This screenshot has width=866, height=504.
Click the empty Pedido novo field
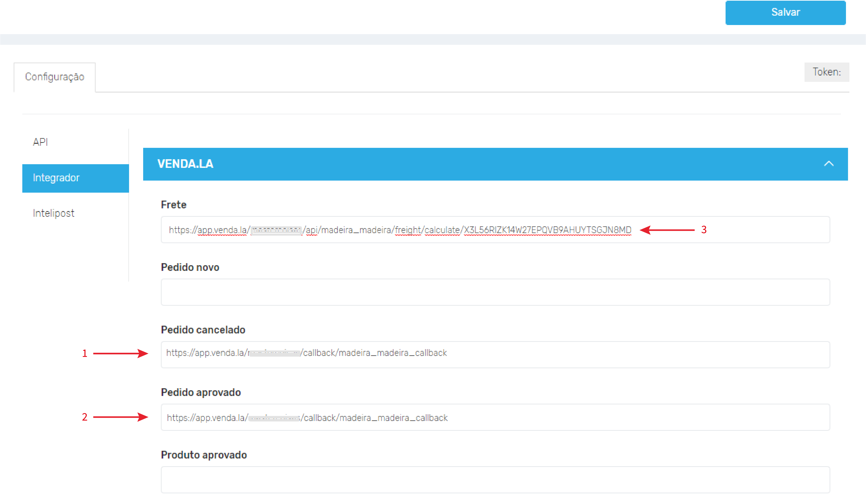[x=495, y=292]
